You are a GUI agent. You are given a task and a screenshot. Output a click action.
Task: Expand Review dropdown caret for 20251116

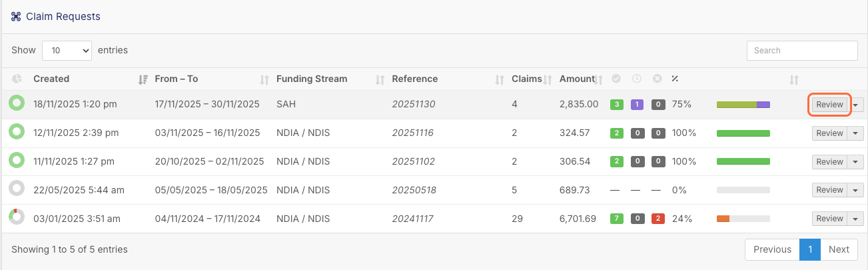[x=855, y=133]
